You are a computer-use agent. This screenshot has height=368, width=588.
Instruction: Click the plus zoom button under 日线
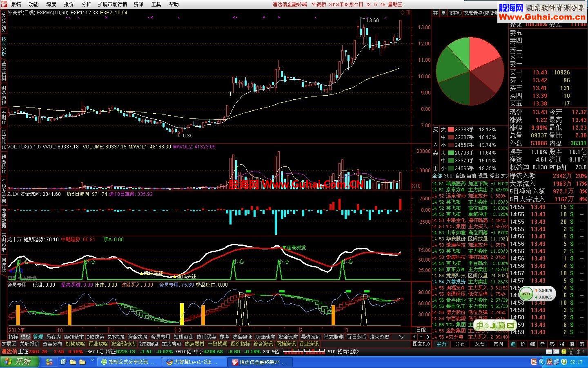coord(414,337)
